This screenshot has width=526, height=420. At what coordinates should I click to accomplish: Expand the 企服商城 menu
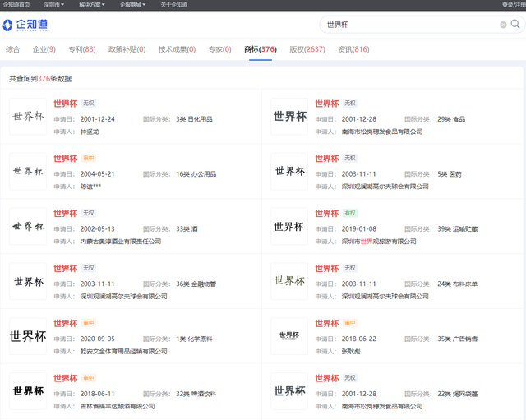[x=133, y=5]
